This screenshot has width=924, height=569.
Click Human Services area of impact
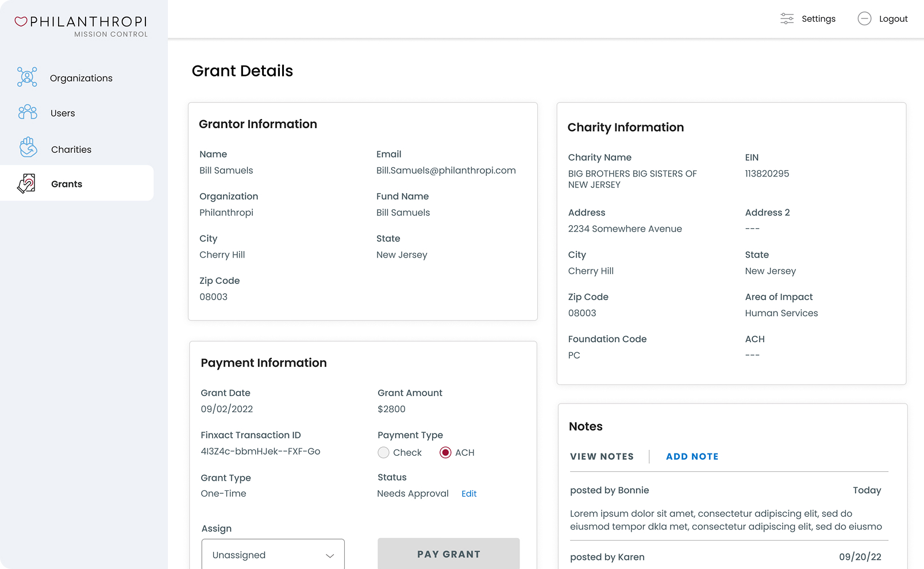coord(781,313)
